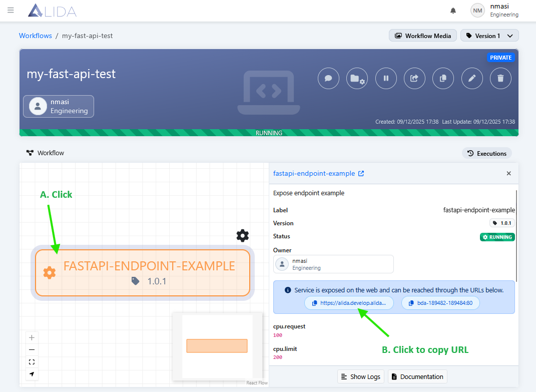The width and height of the screenshot is (536, 392).
Task: Duplicate the workflow with the copy icon
Action: pyautogui.click(x=443, y=78)
